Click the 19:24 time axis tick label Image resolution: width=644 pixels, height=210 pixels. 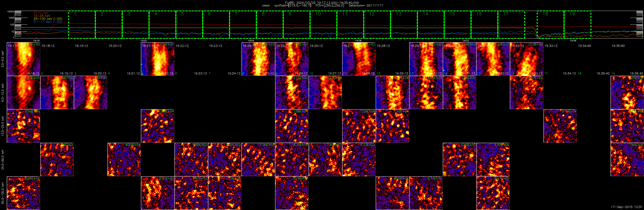tap(251, 40)
